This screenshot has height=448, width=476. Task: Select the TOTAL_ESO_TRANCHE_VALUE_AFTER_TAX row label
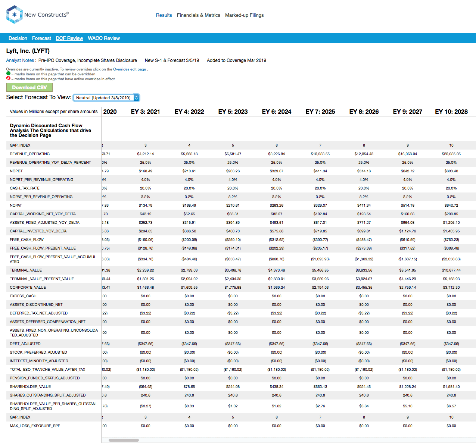(x=48, y=370)
